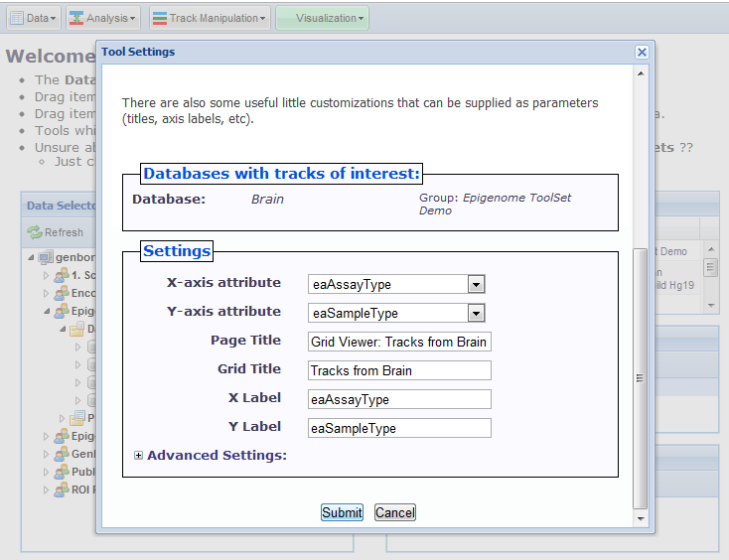Image resolution: width=729 pixels, height=560 pixels.
Task: Open the X-axis attribute dropdown
Action: pyautogui.click(x=476, y=285)
